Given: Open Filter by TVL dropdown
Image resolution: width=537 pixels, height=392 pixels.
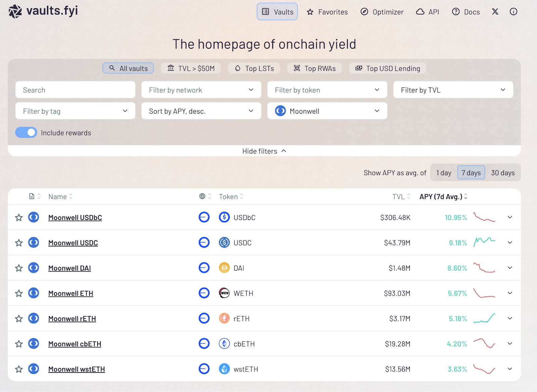Looking at the screenshot, I should click(453, 90).
